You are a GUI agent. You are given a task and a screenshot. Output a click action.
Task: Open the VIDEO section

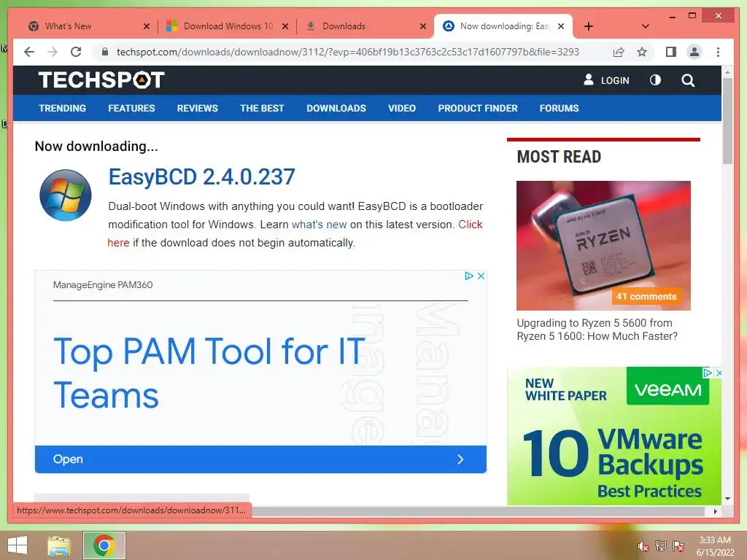pos(402,108)
